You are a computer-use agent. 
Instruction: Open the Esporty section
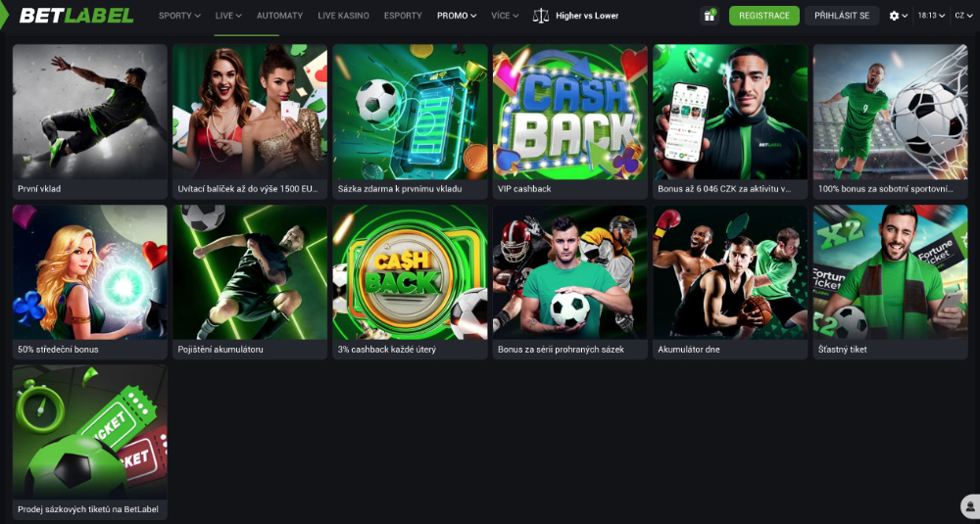[x=403, y=16]
